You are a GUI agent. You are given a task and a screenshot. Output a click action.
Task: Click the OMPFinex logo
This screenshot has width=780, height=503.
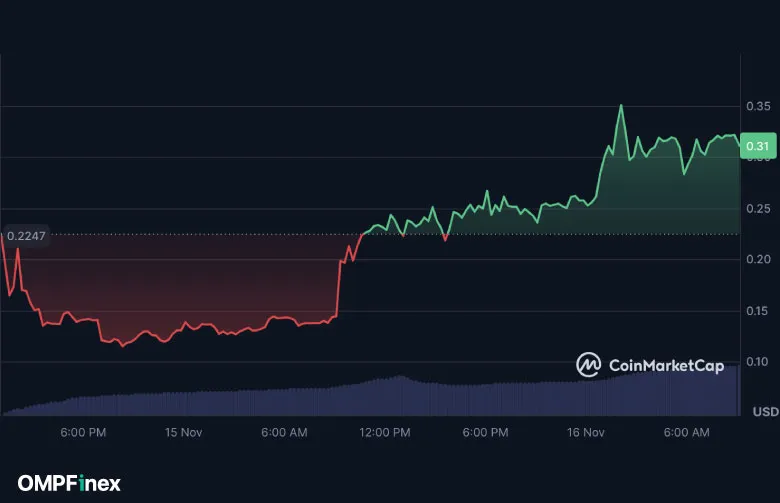click(x=69, y=483)
